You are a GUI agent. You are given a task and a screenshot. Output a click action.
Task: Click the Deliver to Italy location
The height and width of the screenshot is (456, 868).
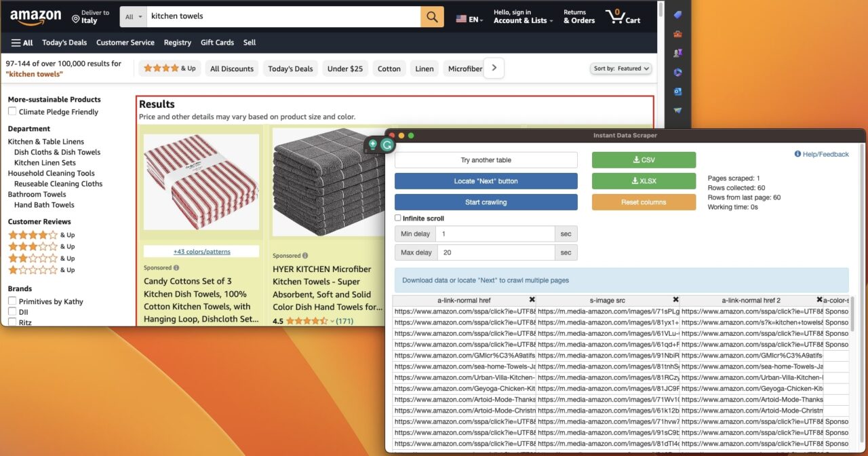click(x=90, y=17)
